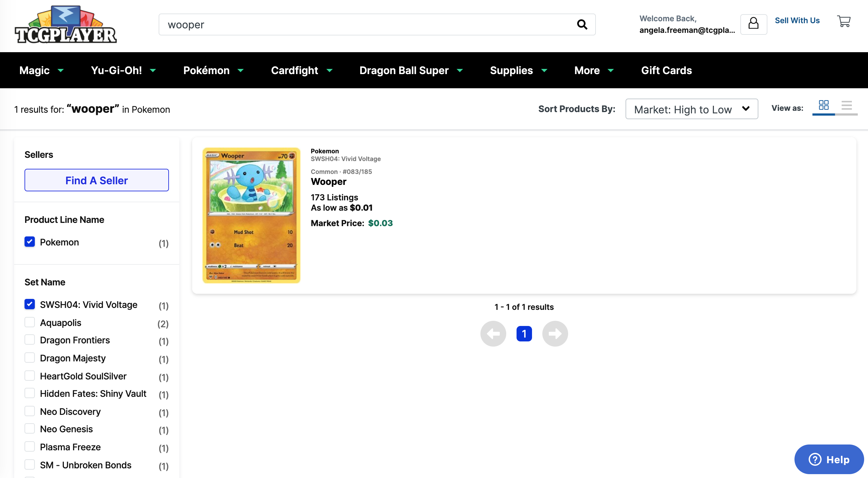Check the Aquapolis set checkbox

click(x=30, y=322)
